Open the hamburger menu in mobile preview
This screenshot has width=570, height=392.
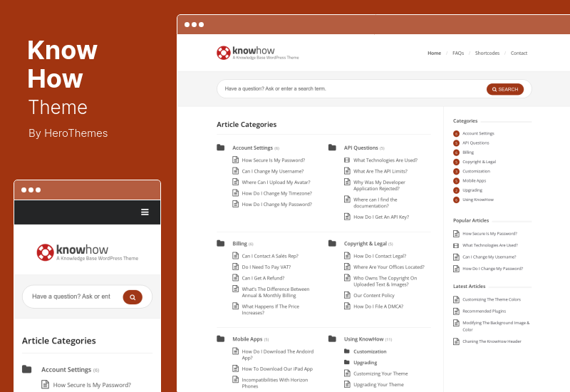pos(145,212)
